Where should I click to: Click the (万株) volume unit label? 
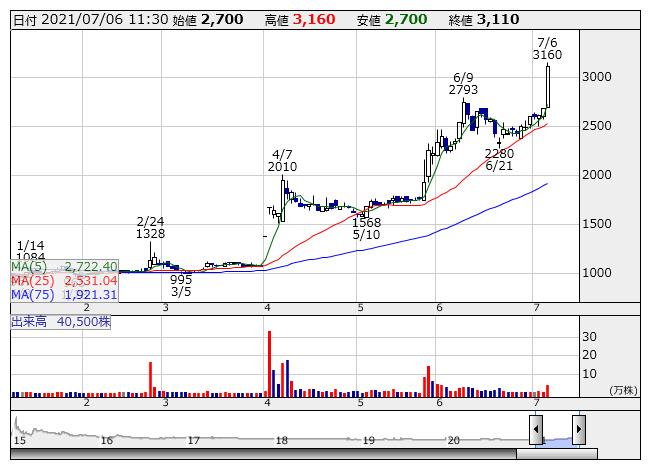click(623, 390)
